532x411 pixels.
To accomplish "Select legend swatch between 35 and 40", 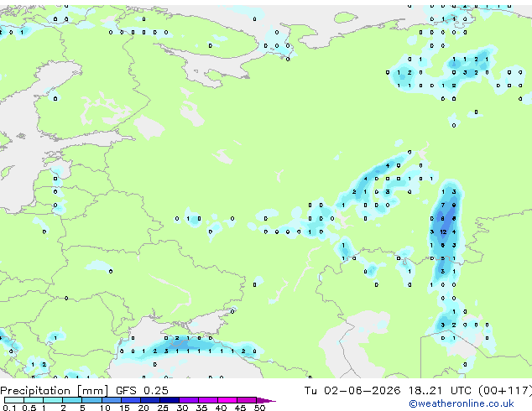I will [x=208, y=400].
